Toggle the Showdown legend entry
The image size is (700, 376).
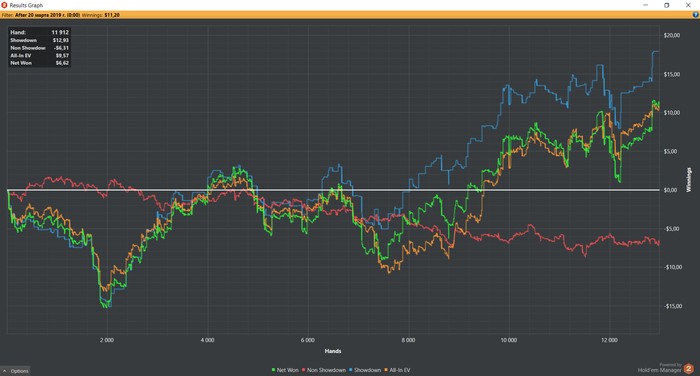tap(365, 370)
